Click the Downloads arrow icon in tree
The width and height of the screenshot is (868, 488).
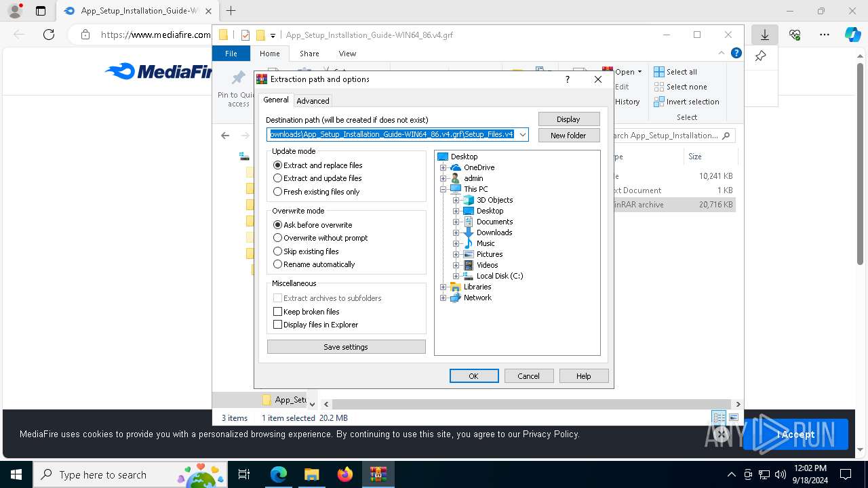click(468, 232)
